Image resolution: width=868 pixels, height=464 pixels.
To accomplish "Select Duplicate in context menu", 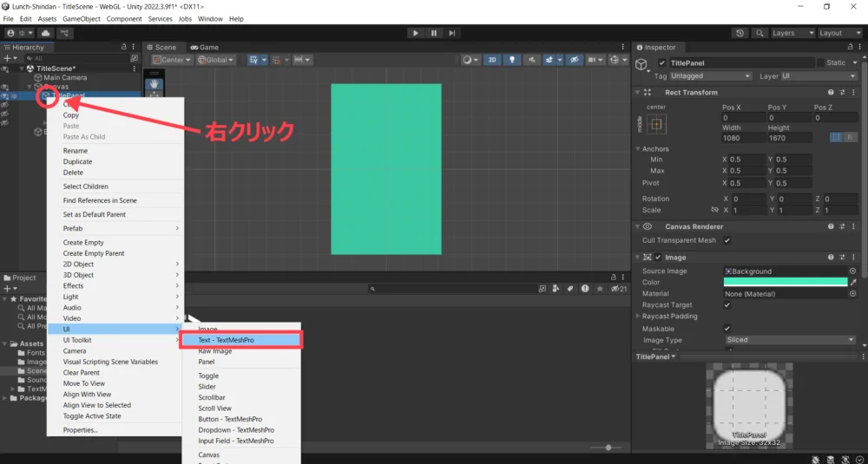I will 77,161.
